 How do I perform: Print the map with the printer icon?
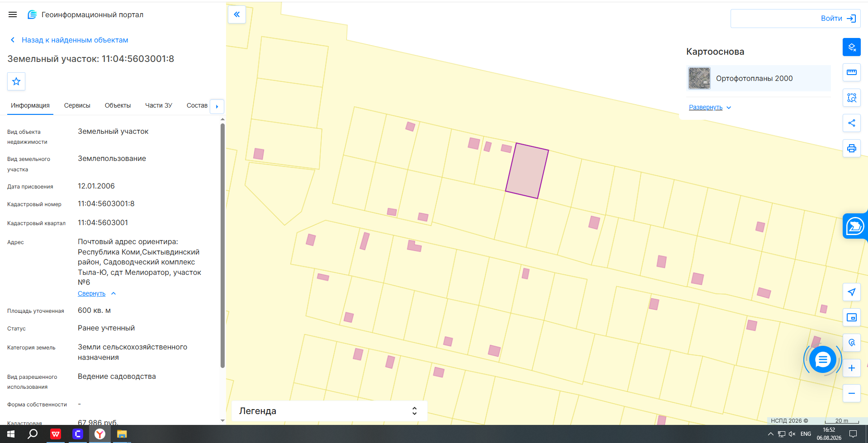[x=852, y=148]
